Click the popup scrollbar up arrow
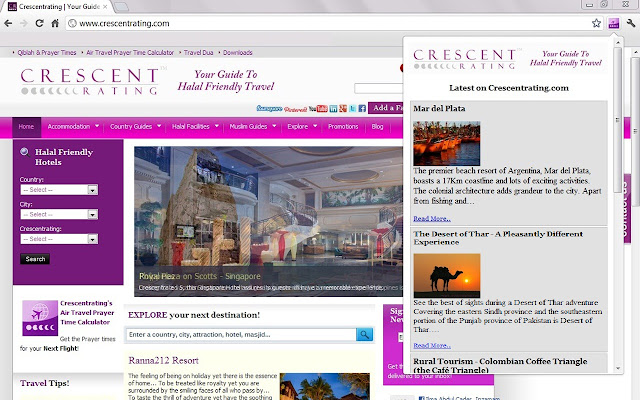The image size is (640, 400). (x=618, y=42)
